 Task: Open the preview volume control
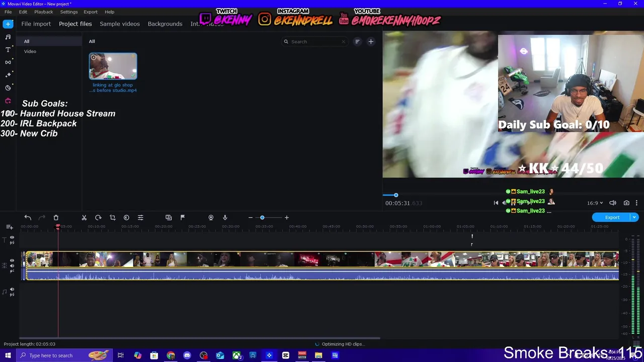tap(613, 203)
